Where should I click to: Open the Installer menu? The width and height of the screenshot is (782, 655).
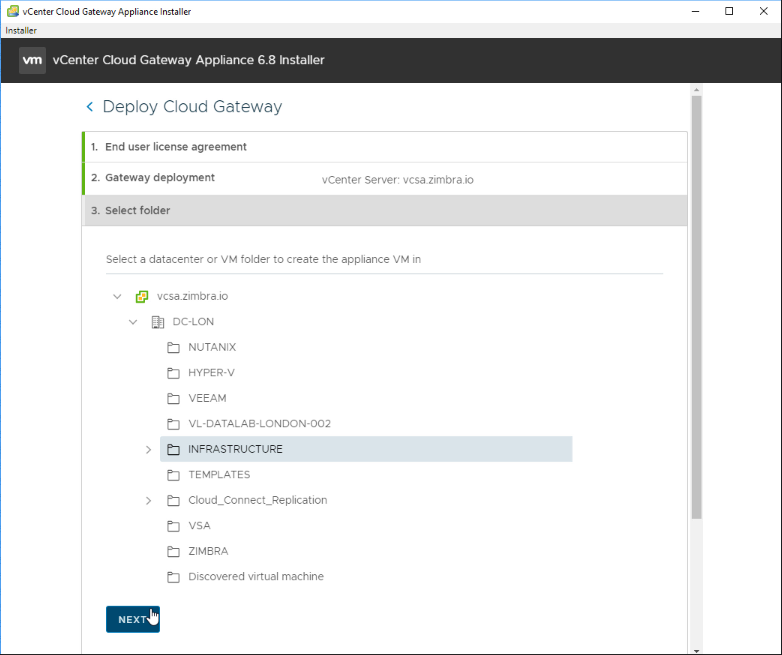point(21,30)
